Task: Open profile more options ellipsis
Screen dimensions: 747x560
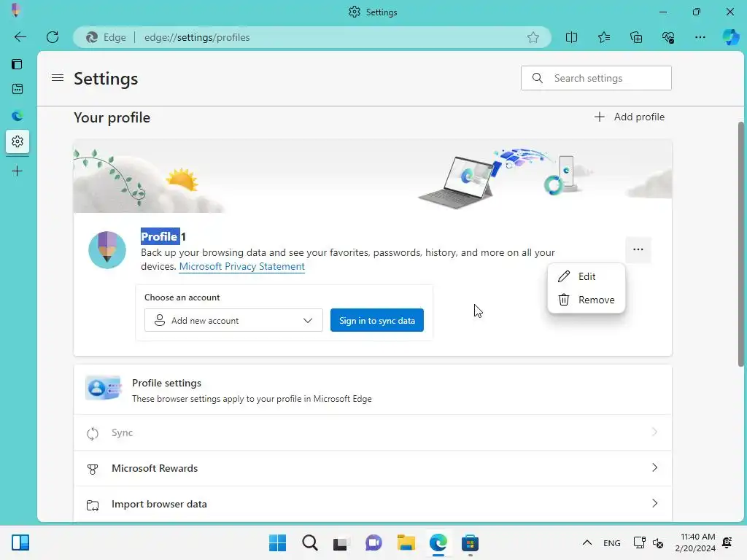Action: point(638,249)
